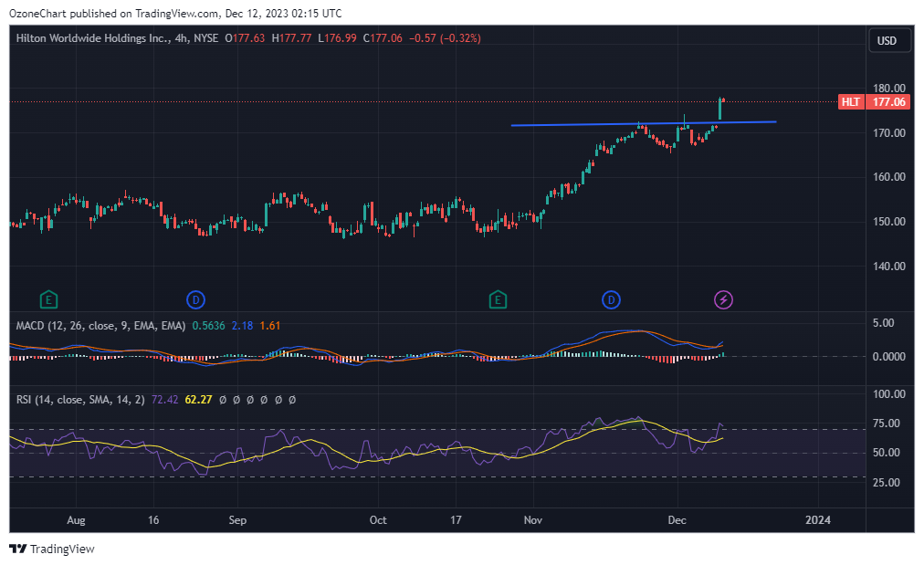The width and height of the screenshot is (924, 565).
Task: Click the Aug label on the time axis
Action: point(76,520)
